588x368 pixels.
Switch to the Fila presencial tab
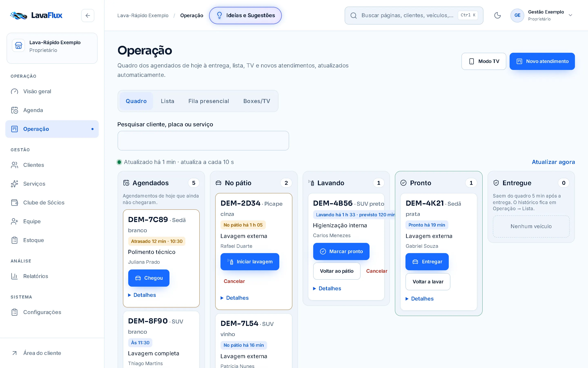pyautogui.click(x=208, y=101)
